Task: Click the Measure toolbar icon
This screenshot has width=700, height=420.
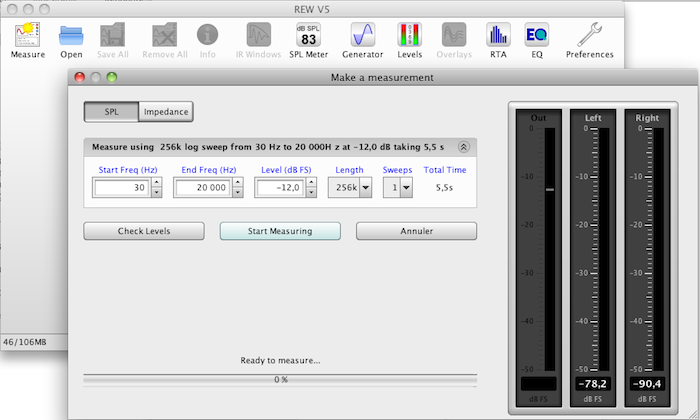Action: pos(28,41)
